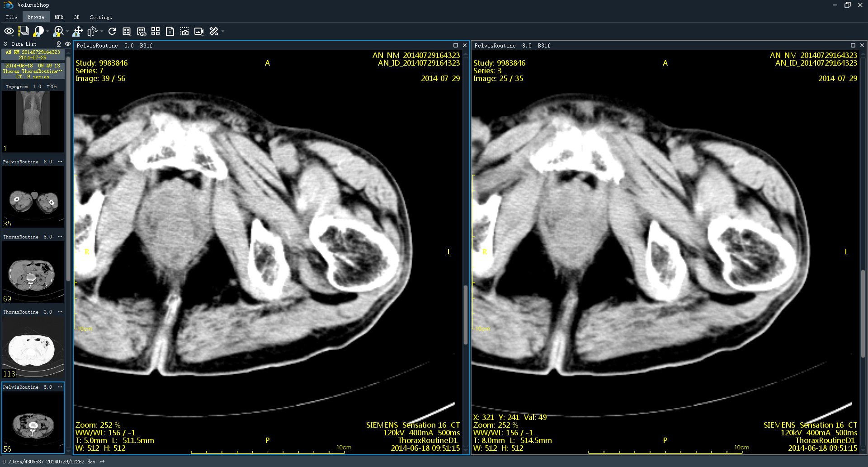868x467 pixels.
Task: Maximize the left PelvisRoutine 5.0 viewport
Action: [456, 45]
